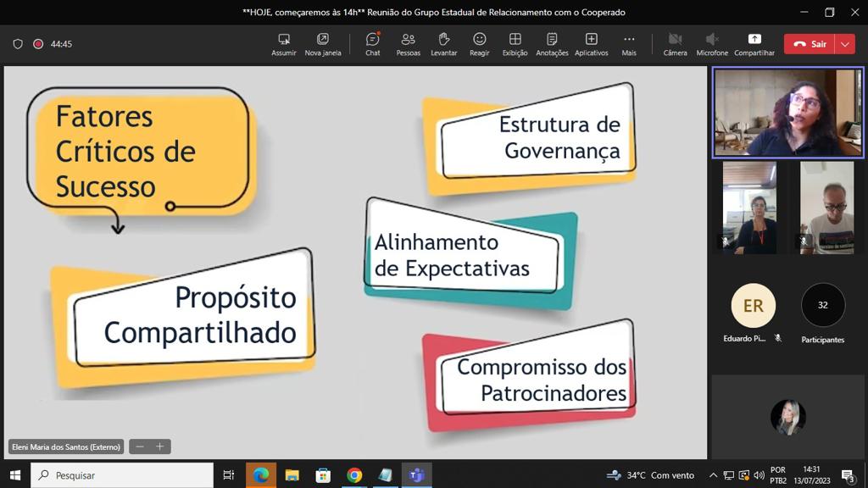Image resolution: width=868 pixels, height=488 pixels.
Task: Unmute the Microfone
Action: (712, 44)
